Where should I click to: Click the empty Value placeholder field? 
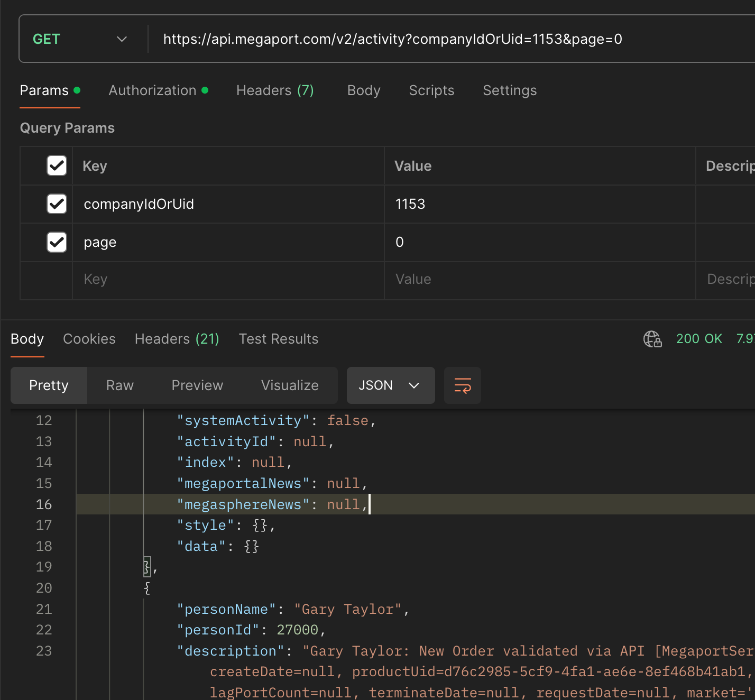point(540,280)
